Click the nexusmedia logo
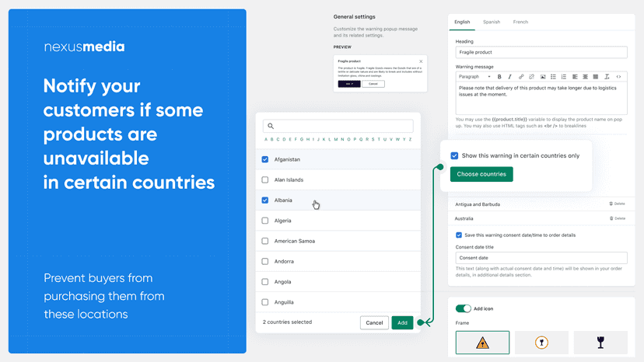The image size is (644, 362). [84, 47]
